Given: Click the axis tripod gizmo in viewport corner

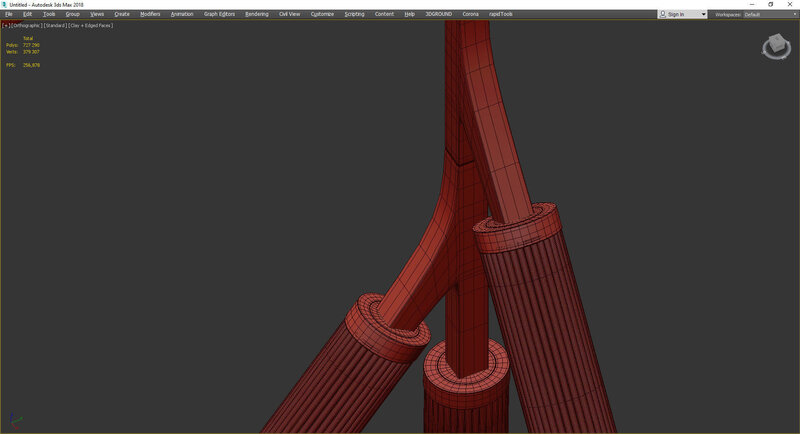Looking at the screenshot, I should [x=16, y=422].
